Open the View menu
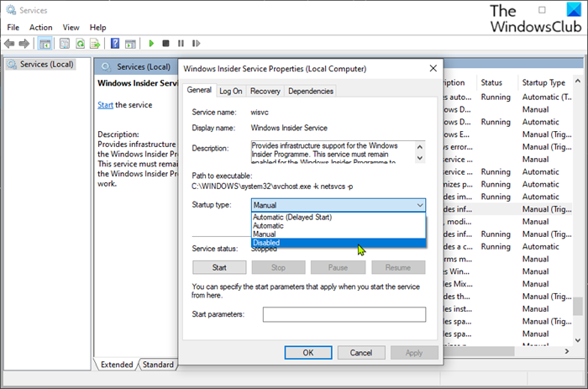This screenshot has height=389, width=588. (x=71, y=28)
